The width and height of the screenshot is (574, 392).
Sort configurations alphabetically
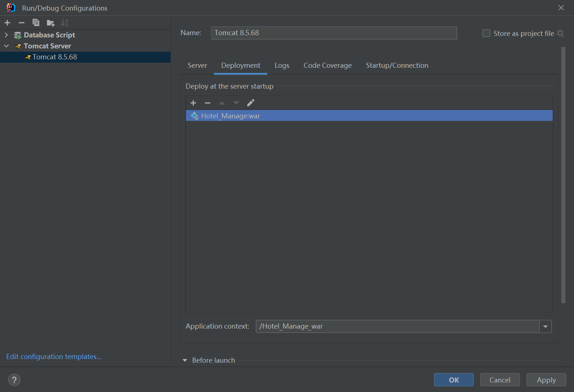tap(65, 23)
